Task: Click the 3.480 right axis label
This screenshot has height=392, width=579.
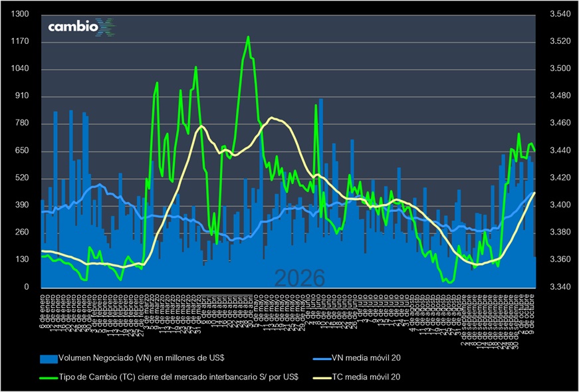Action: pos(560,97)
